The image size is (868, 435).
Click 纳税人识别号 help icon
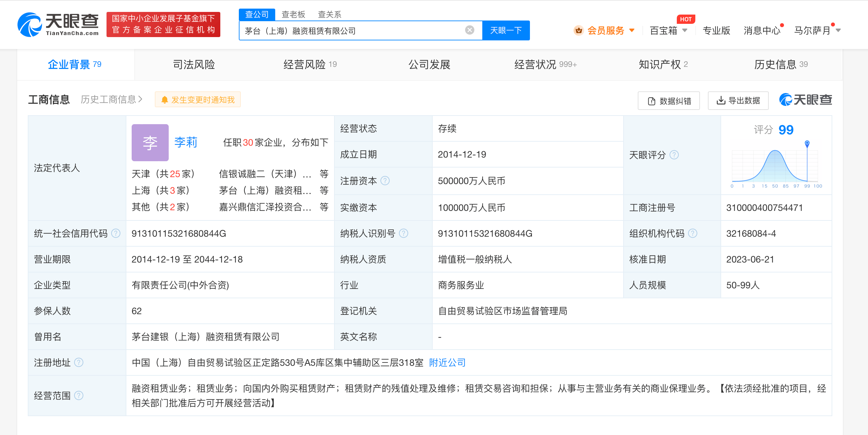tap(403, 233)
